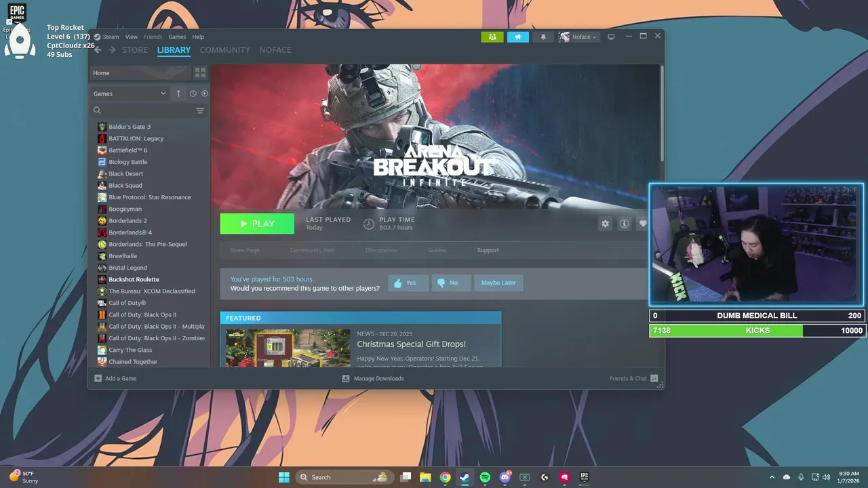This screenshot has height=488, width=868.
Task: Go forward with the navigation arrow
Action: (112, 50)
